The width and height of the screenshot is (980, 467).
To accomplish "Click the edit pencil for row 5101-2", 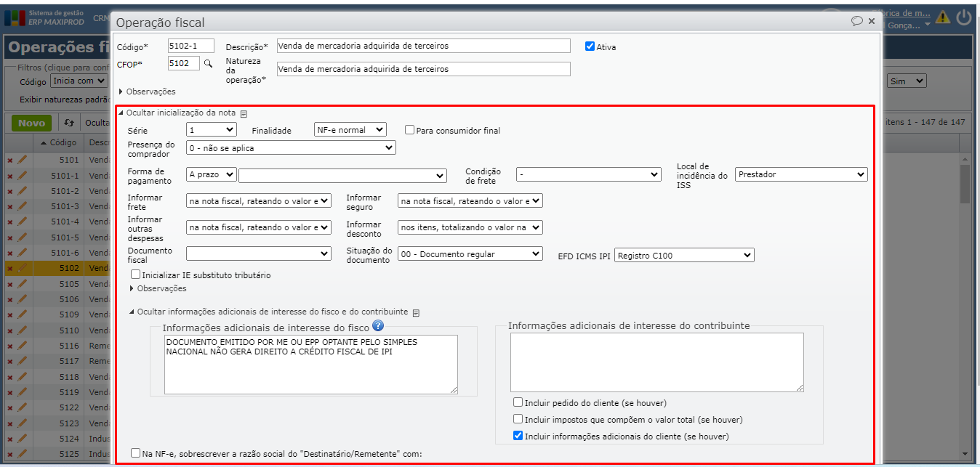I will [22, 190].
